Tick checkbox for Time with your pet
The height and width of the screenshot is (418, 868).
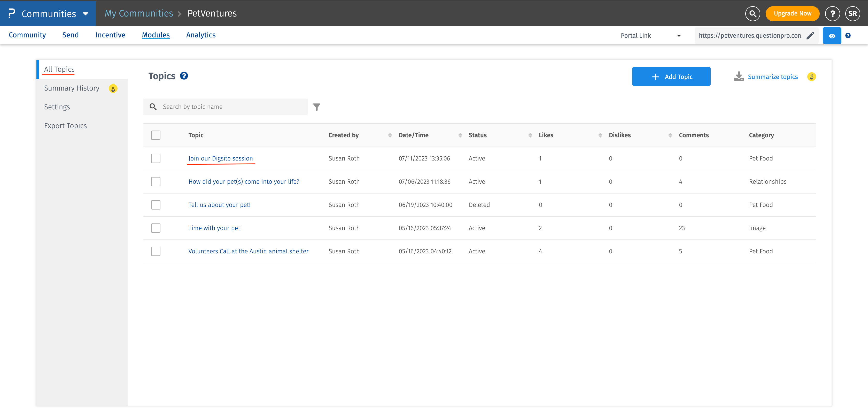(x=156, y=228)
